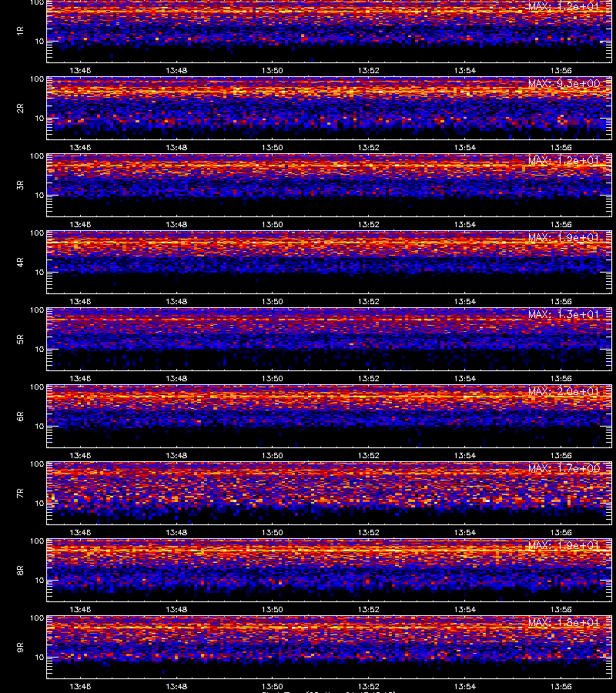Viewport: 616px width, 693px height.
Task: Click the 100 y-axis tick label of panel 7R
Action: pos(37,464)
